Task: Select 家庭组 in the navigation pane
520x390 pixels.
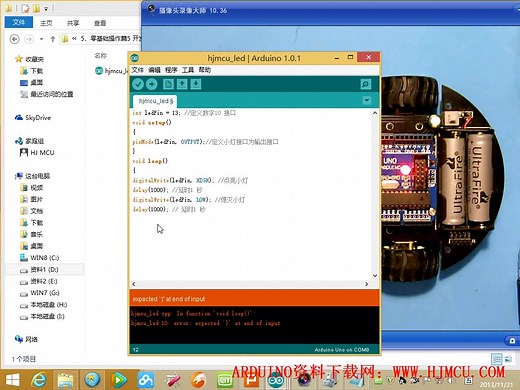Action: click(x=34, y=141)
